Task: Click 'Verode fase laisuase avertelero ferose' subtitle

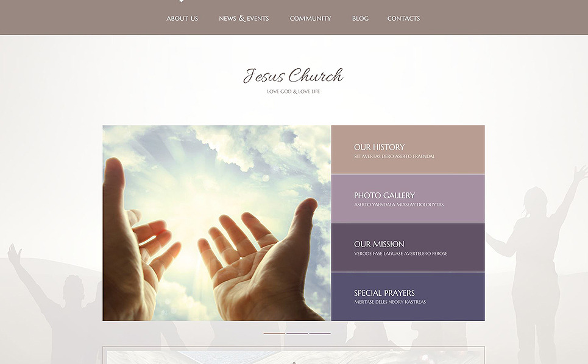Action: 400,254
